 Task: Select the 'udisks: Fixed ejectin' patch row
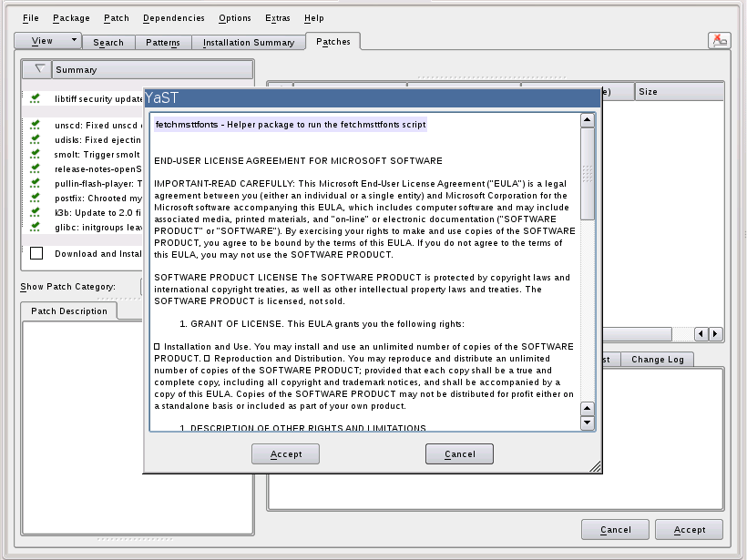(x=82, y=139)
